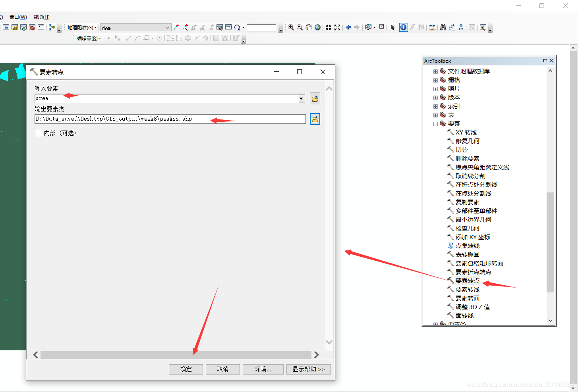Open the ModelBuilder window icon
The width and height of the screenshot is (578, 392).
[52, 27]
